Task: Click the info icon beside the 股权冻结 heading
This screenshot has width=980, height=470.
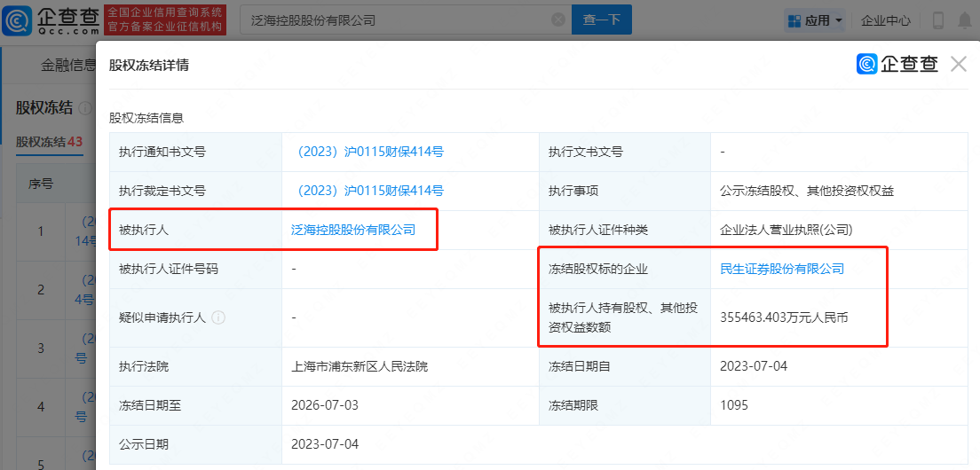Action: coord(85,108)
